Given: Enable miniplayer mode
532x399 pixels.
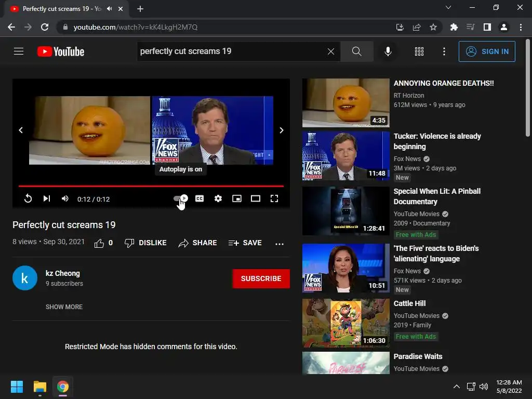Looking at the screenshot, I should (x=237, y=198).
